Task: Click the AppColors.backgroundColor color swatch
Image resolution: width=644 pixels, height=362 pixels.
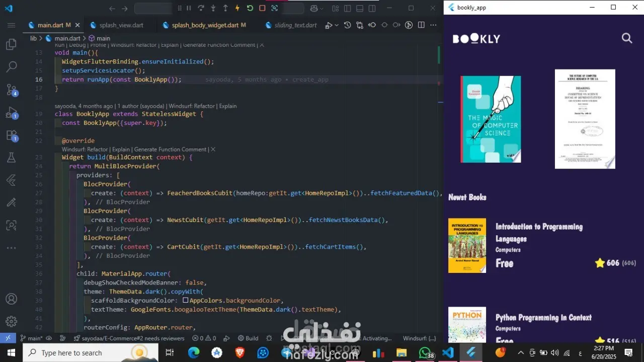Action: point(186,301)
